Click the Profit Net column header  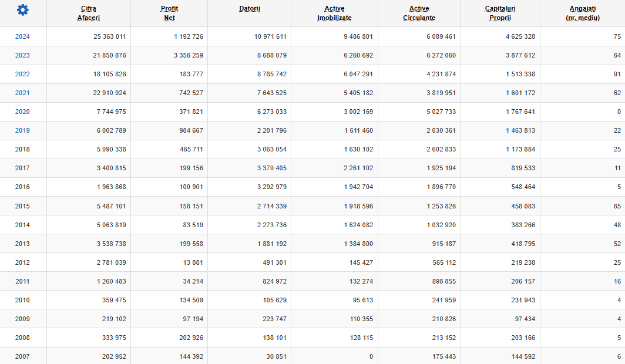coord(169,13)
